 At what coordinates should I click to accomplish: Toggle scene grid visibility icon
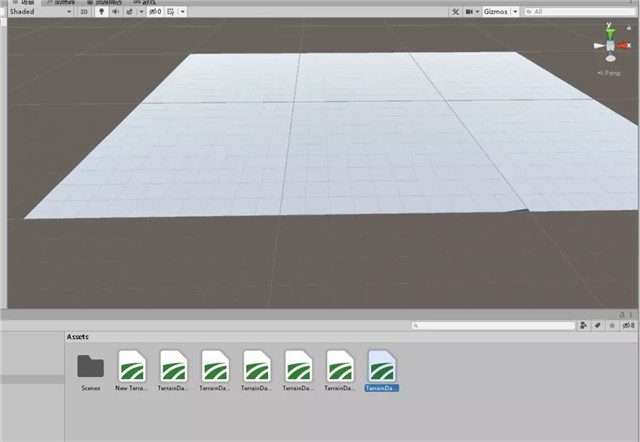click(x=173, y=12)
